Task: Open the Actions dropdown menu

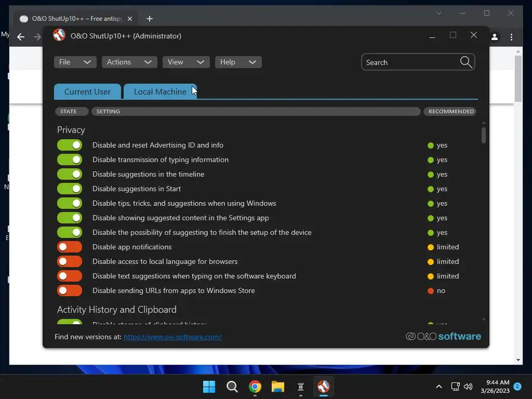Action: [129, 62]
